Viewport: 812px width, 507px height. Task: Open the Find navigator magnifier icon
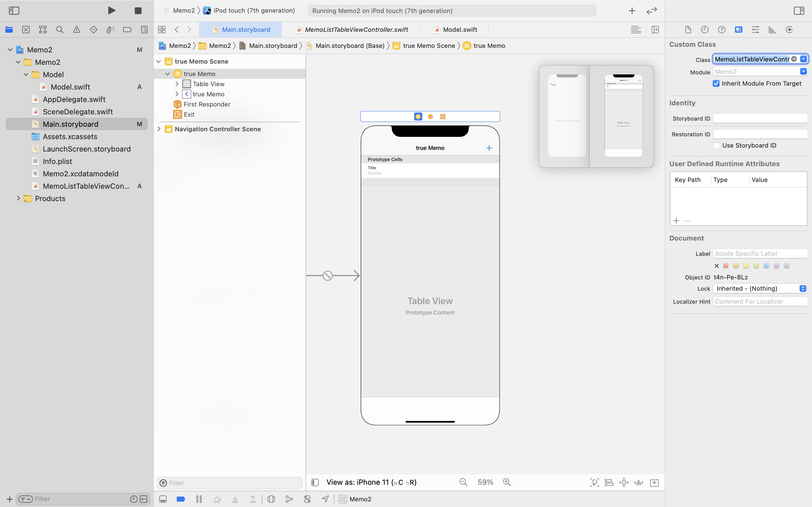[x=60, y=30]
